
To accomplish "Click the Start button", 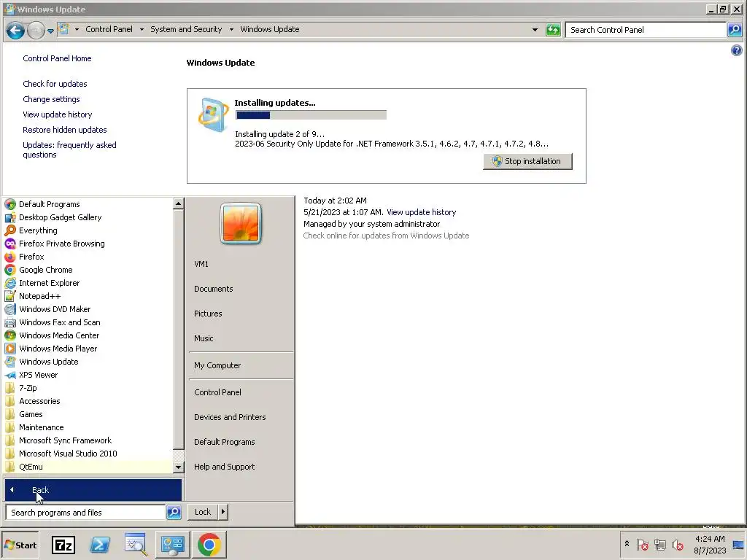I will click(x=20, y=545).
